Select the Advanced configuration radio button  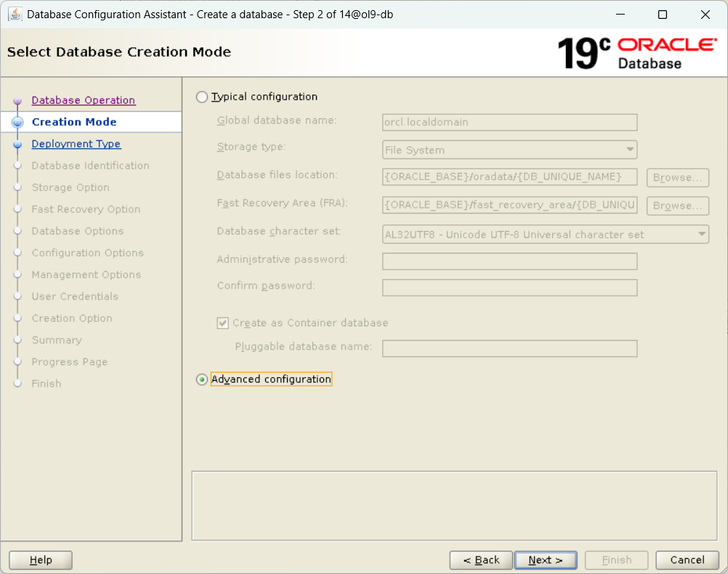pyautogui.click(x=201, y=379)
